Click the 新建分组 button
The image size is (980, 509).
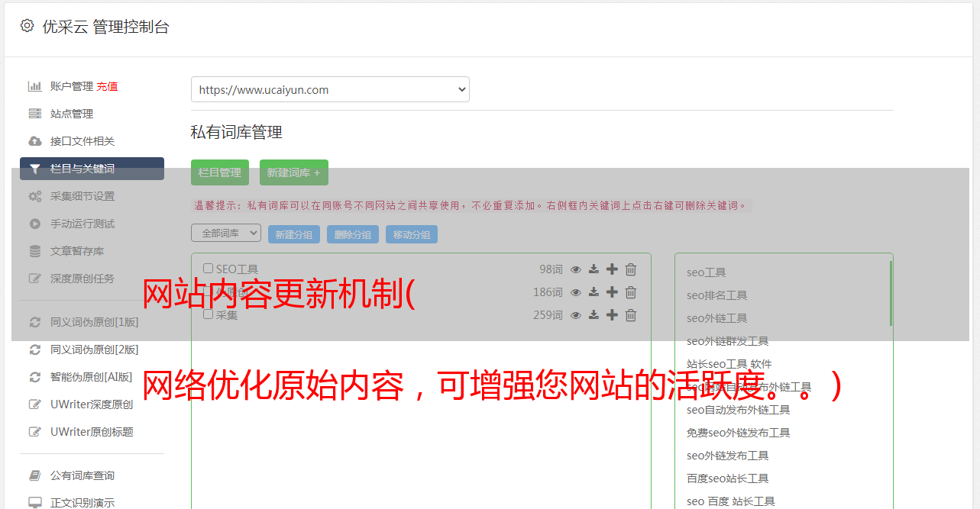[294, 234]
